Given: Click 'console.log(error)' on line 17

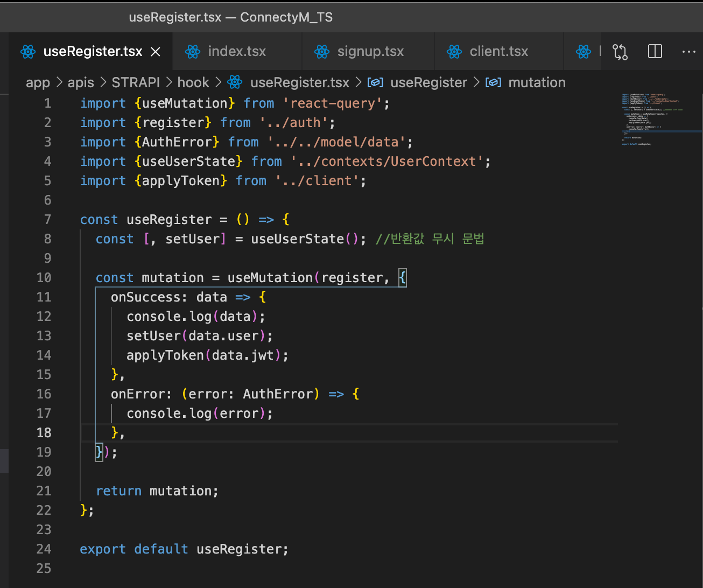Looking at the screenshot, I should 196,414.
